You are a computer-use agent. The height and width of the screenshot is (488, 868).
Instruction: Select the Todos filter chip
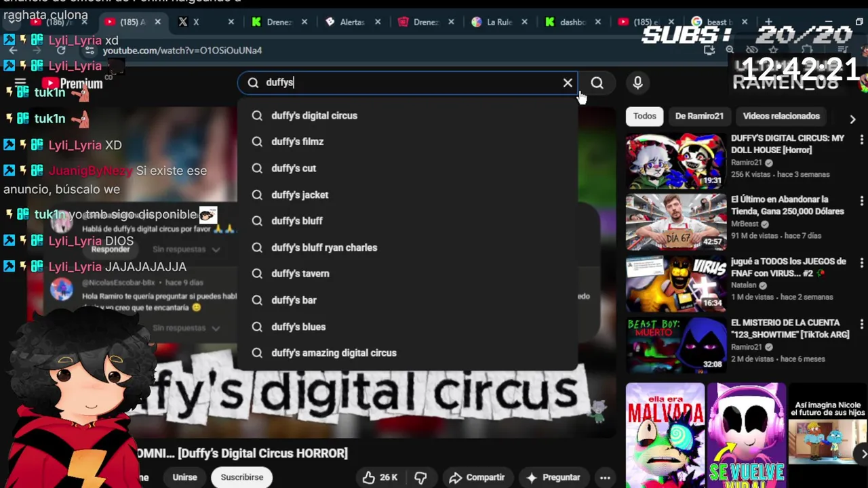point(644,116)
